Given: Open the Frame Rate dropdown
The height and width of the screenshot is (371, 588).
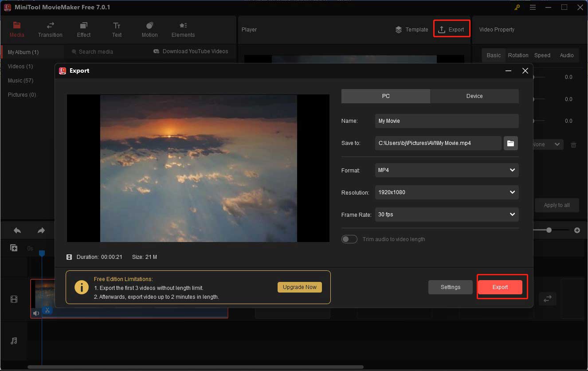Looking at the screenshot, I should pos(446,215).
